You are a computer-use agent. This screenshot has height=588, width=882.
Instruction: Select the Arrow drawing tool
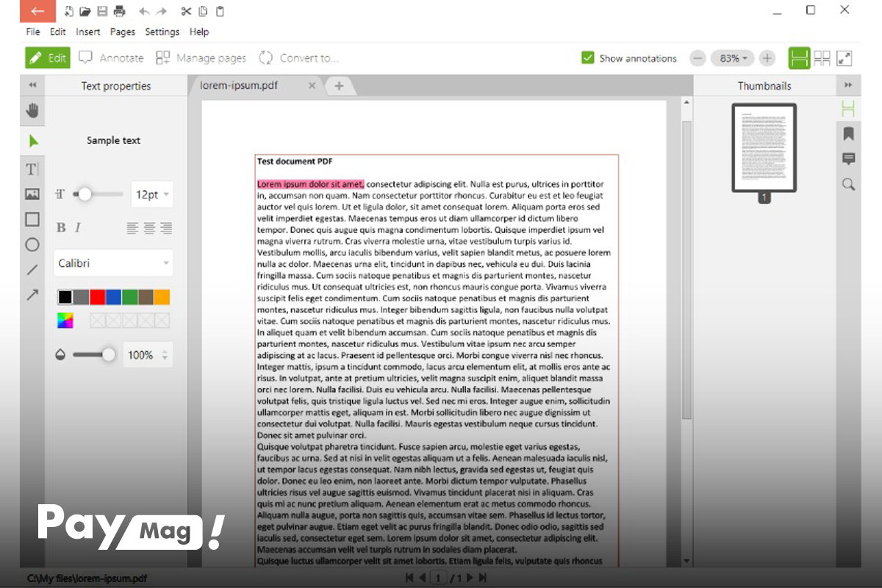[x=32, y=296]
